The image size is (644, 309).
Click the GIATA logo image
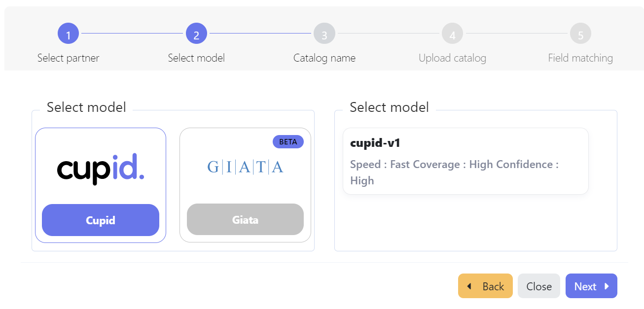pos(245,168)
